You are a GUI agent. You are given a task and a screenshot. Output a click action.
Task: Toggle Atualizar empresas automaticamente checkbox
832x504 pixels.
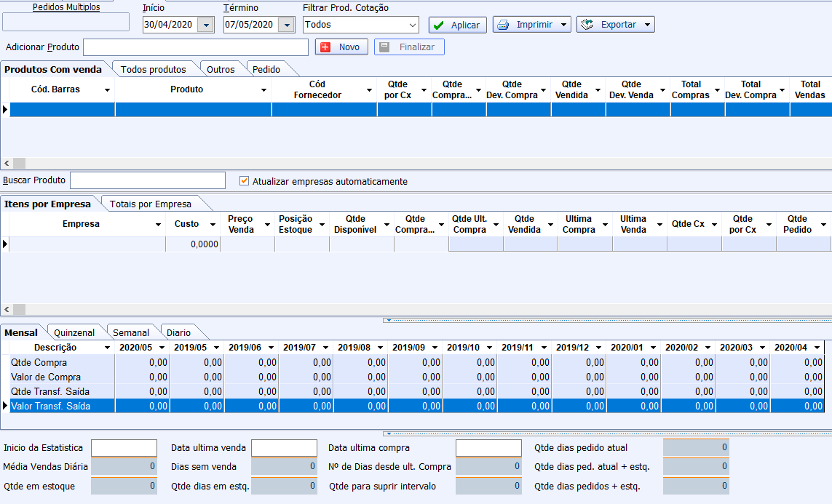coord(245,181)
